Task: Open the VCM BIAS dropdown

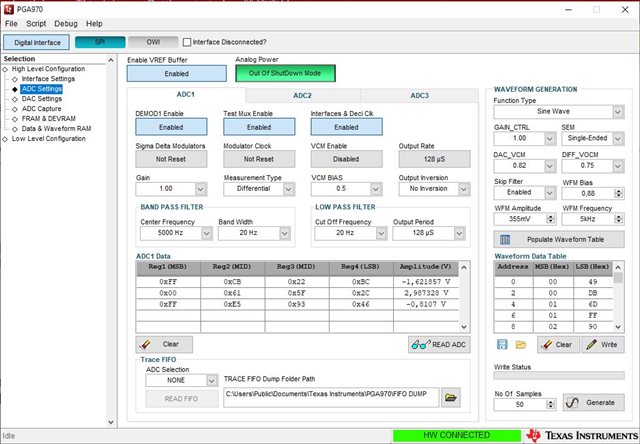Action: click(x=376, y=189)
